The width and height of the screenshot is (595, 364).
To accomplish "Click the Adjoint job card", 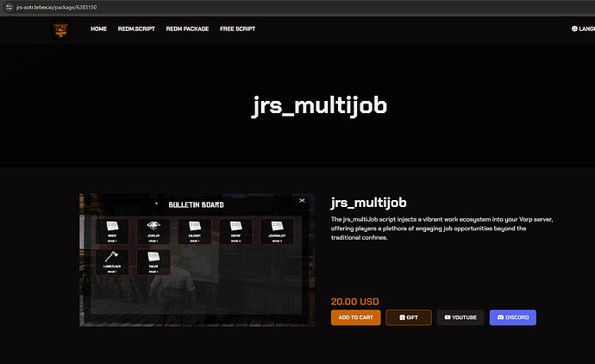I will (194, 231).
